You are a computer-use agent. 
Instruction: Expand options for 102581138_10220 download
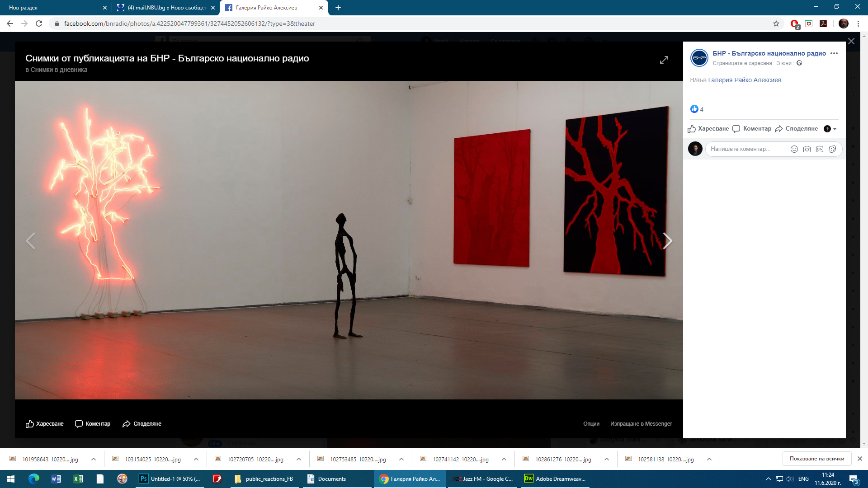pos(709,459)
